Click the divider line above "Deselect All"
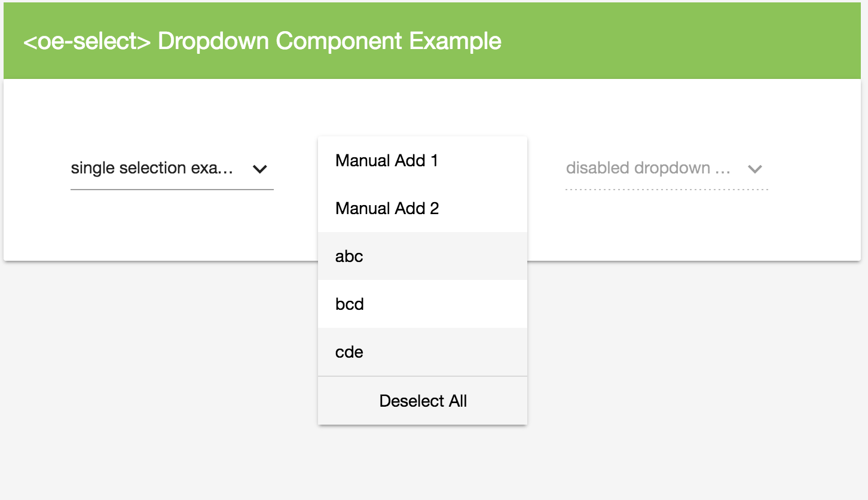868x500 pixels. (423, 376)
